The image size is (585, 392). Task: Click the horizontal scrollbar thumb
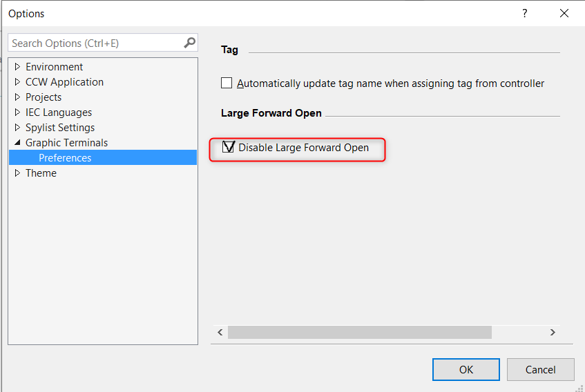pos(360,332)
